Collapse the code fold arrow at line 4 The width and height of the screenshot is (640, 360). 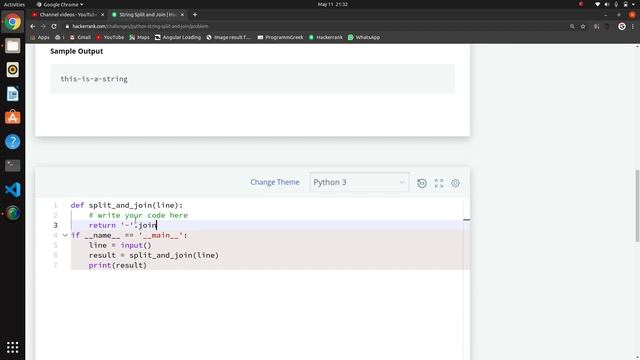[65, 235]
